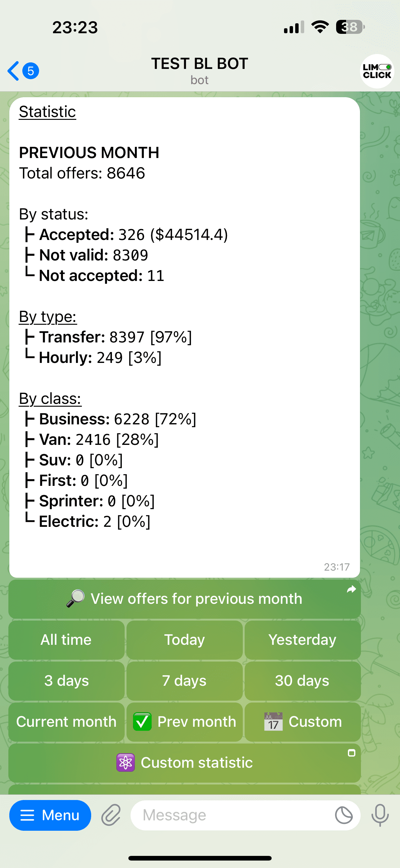Tap the calendar icon on Custom button
The height and width of the screenshot is (868, 400).
[273, 721]
